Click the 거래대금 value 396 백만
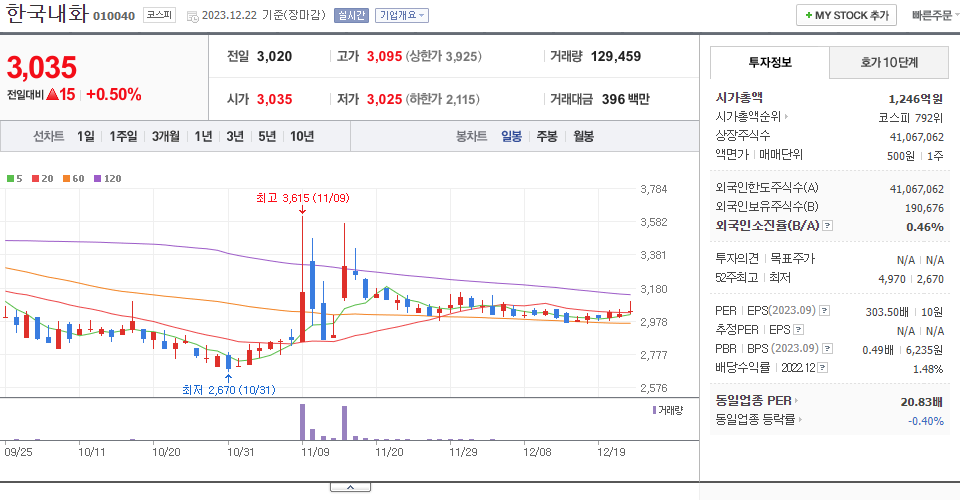This screenshot has width=960, height=500. 626,99
